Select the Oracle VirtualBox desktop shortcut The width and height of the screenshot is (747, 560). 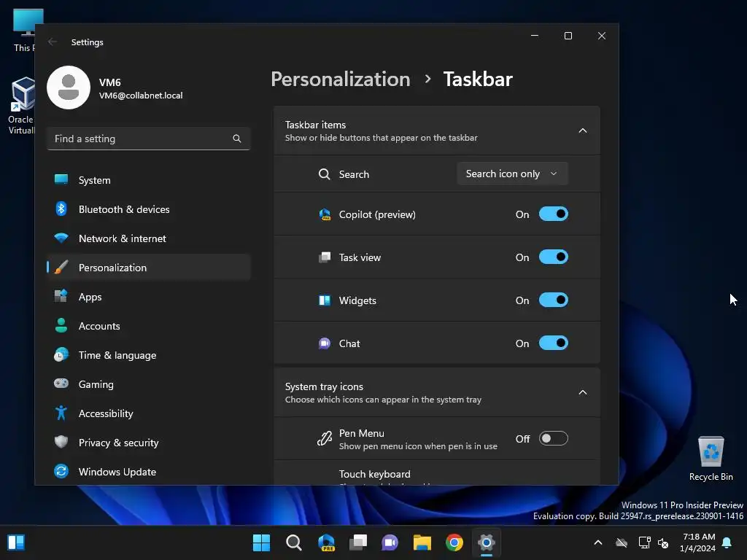pos(21,106)
